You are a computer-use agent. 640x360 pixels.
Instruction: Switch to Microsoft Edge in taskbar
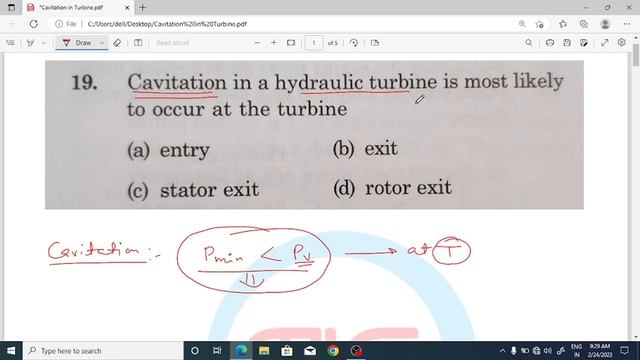coord(241,351)
